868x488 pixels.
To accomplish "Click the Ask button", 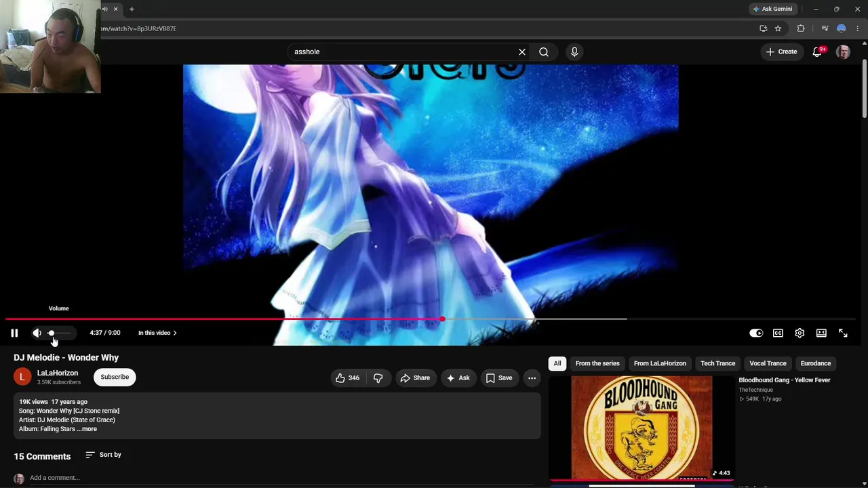I will point(457,378).
